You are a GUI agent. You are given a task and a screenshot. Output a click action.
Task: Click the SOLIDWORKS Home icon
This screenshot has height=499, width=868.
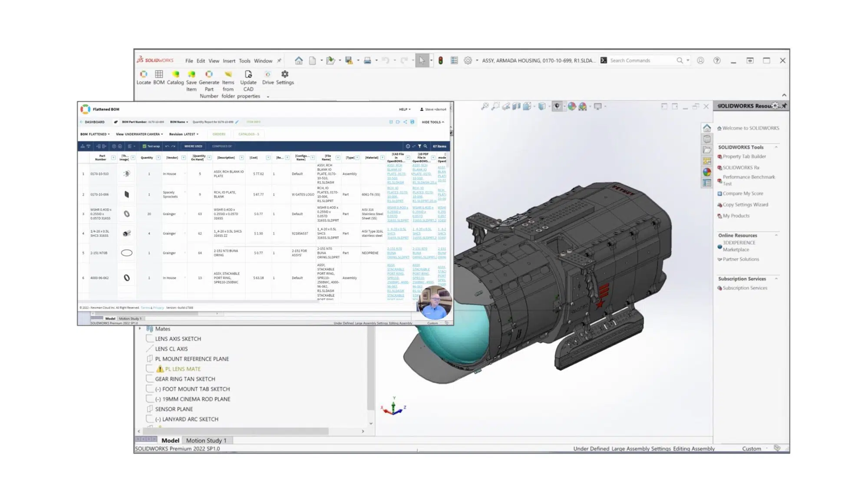pos(299,61)
